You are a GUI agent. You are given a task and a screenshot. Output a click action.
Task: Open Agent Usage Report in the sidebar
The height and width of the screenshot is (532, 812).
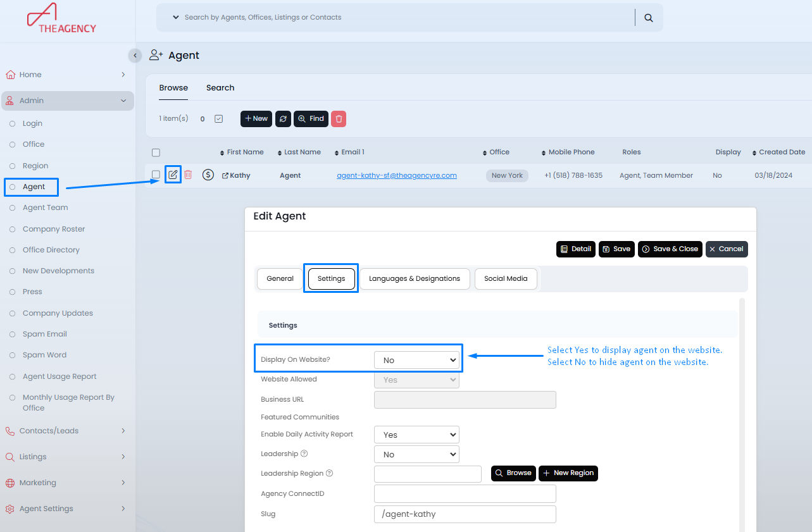[x=59, y=376]
